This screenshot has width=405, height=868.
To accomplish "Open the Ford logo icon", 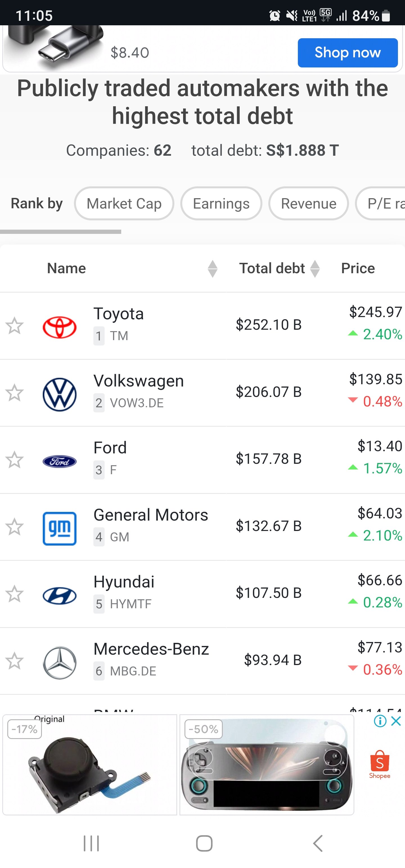I will (x=60, y=461).
